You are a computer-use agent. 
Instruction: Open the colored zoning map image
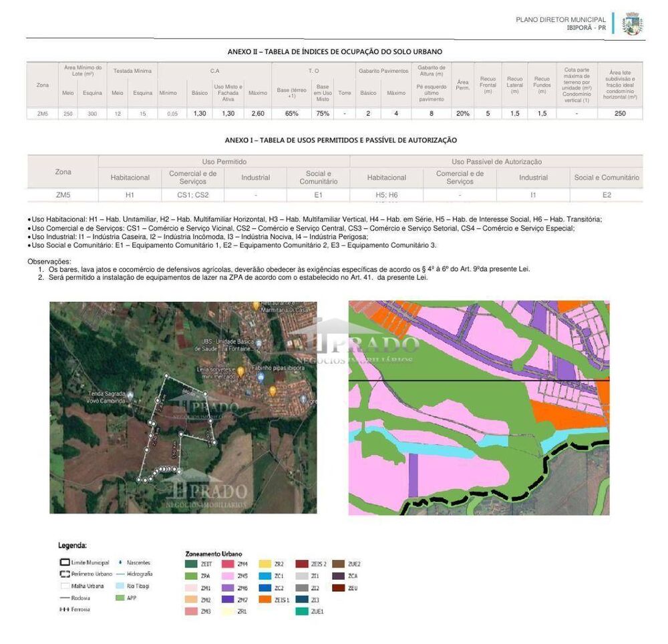479,408
